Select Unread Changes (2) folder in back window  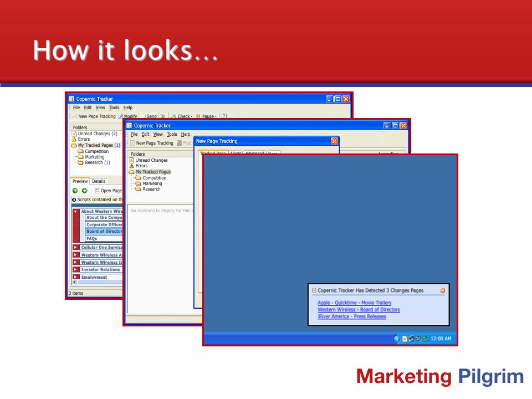coord(95,134)
